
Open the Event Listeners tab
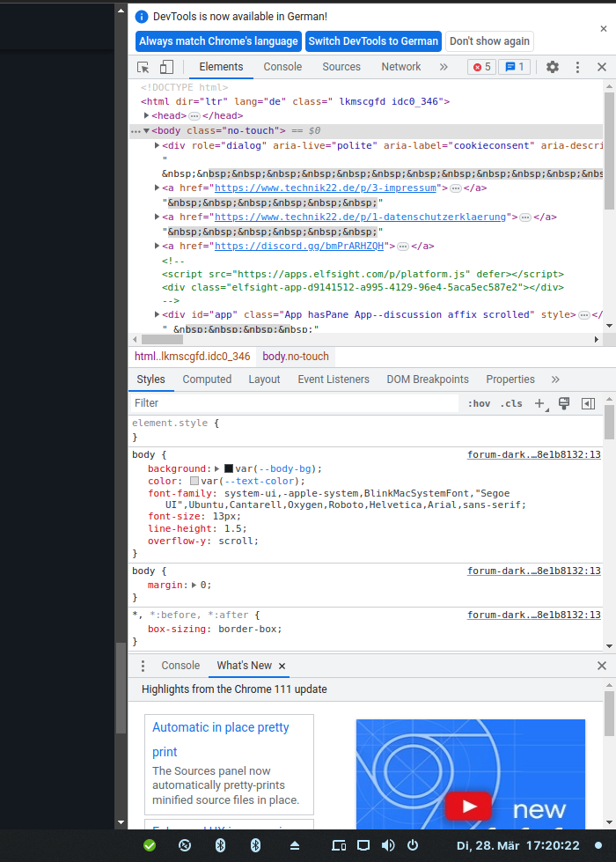click(334, 379)
